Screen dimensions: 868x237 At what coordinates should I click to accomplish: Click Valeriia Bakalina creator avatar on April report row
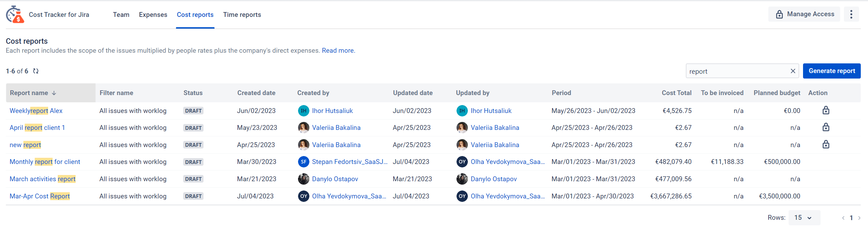304,127
